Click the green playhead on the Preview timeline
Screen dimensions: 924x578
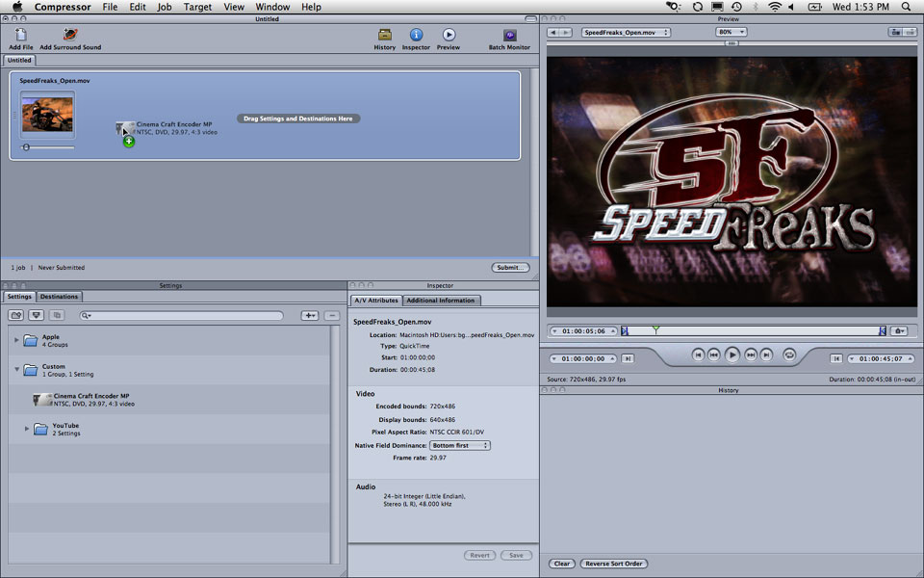coord(655,329)
